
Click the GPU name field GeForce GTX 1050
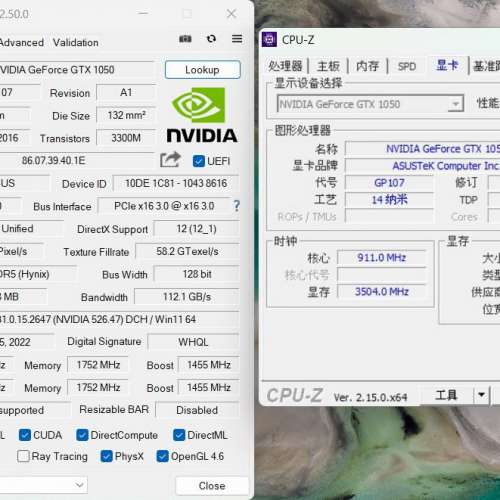[77, 70]
